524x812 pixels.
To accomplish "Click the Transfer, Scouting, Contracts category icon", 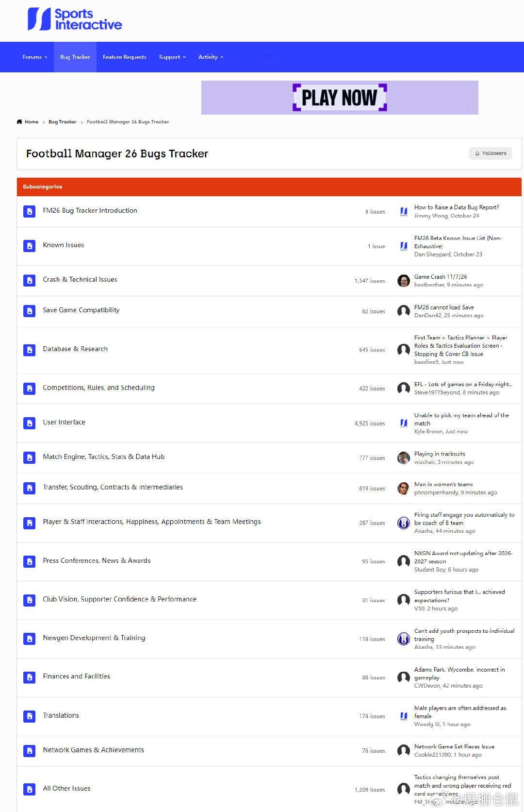I will (30, 488).
